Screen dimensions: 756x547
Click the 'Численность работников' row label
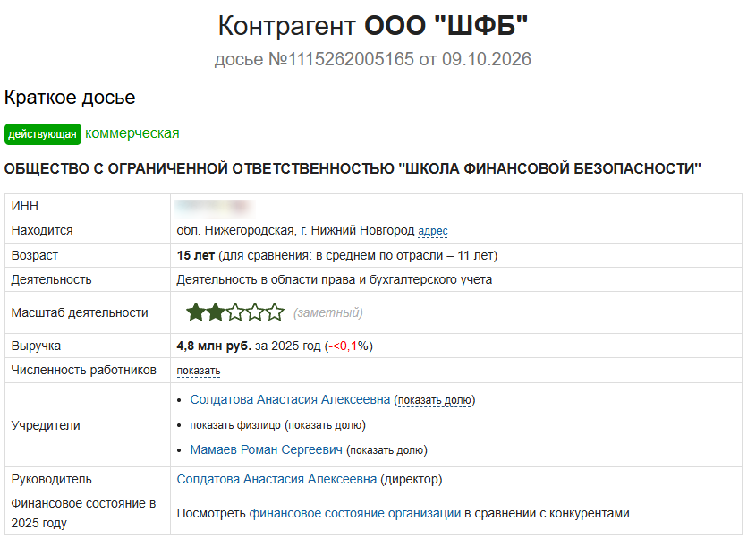point(83,371)
